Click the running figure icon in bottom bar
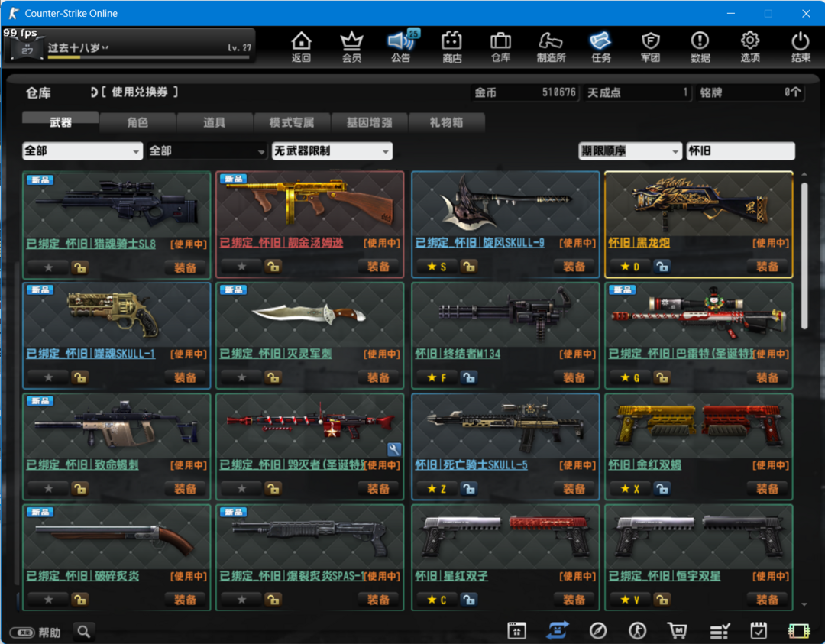The image size is (825, 644). (638, 630)
